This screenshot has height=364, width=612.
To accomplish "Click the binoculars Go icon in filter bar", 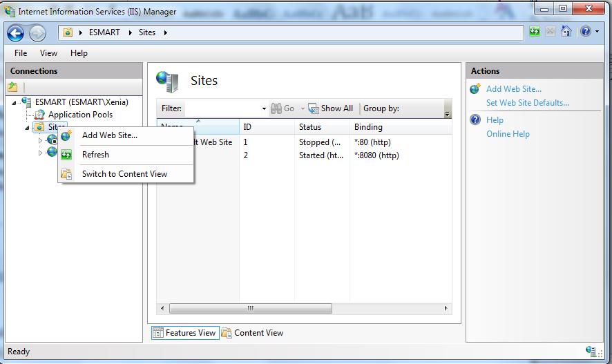I will (x=276, y=108).
